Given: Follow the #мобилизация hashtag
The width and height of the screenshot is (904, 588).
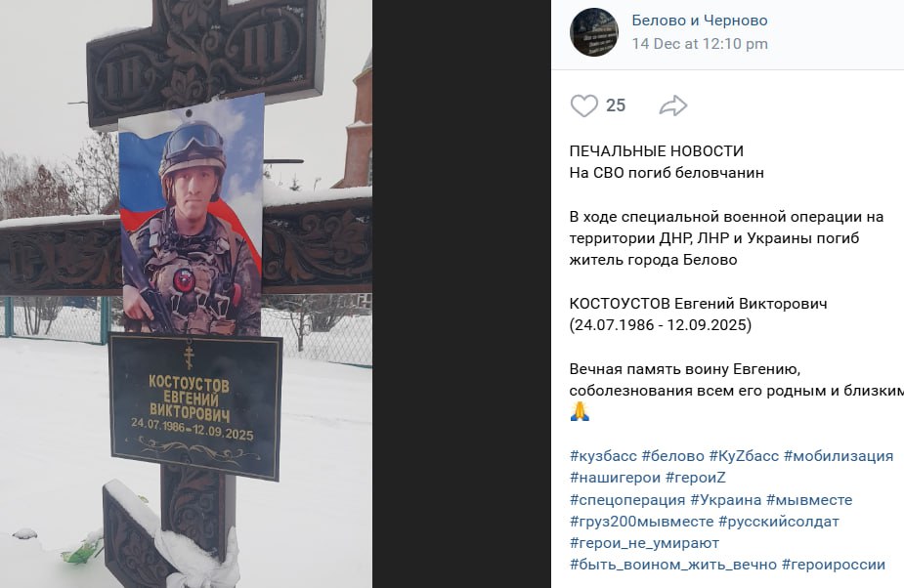Looking at the screenshot, I should click(x=839, y=456).
